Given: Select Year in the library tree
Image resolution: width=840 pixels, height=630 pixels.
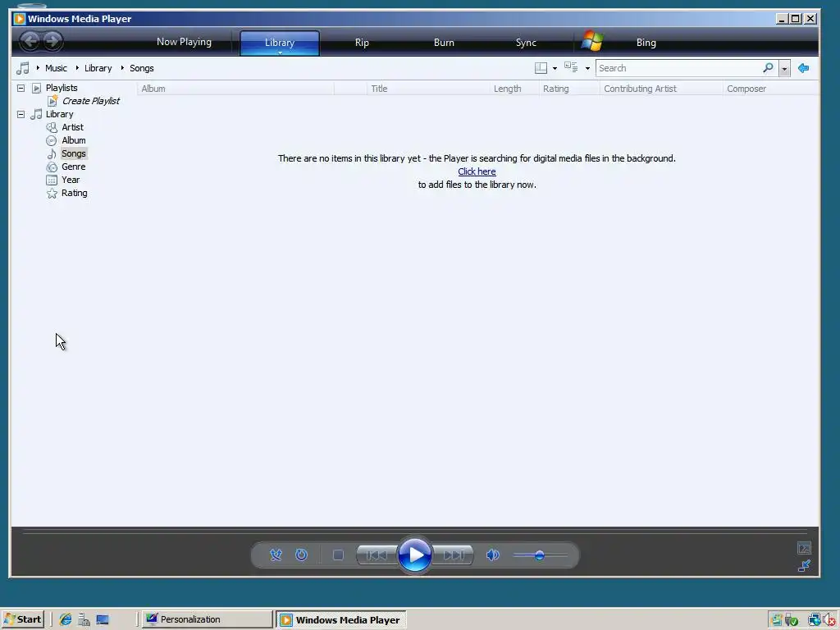Looking at the screenshot, I should pyautogui.click(x=71, y=180).
